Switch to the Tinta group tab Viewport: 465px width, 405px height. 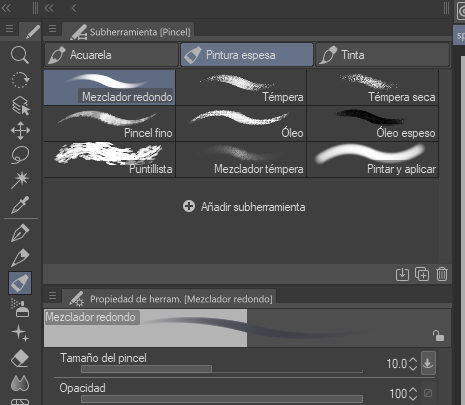pos(383,55)
